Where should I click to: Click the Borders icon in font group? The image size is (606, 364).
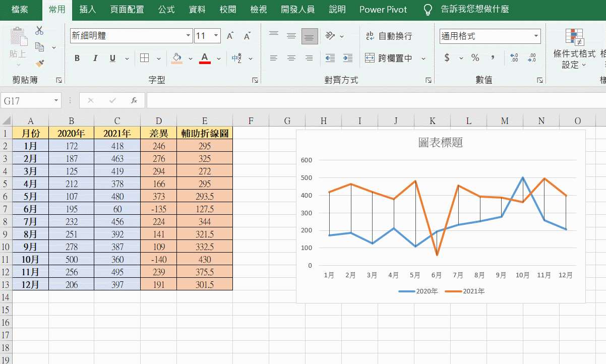[x=145, y=58]
